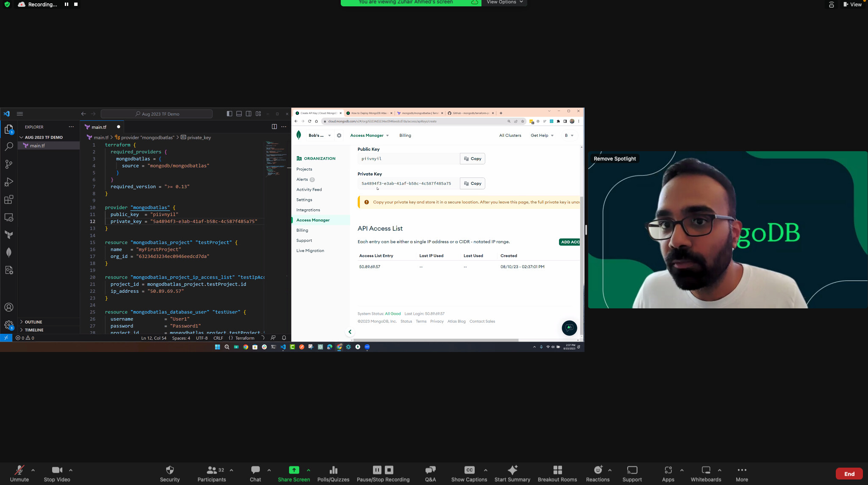Unmute the microphone
This screenshot has height=485, width=868.
coord(19,473)
